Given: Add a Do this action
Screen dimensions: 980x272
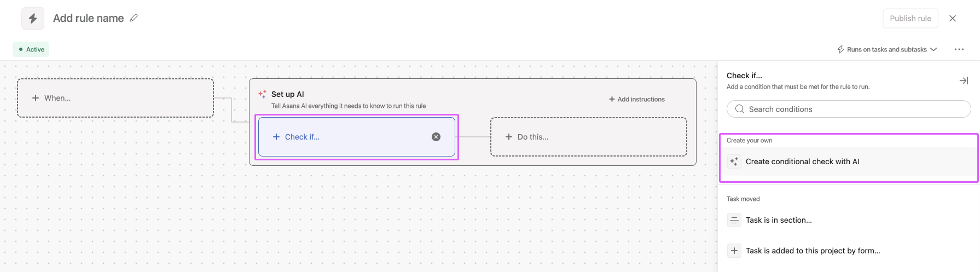Looking at the screenshot, I should point(589,137).
